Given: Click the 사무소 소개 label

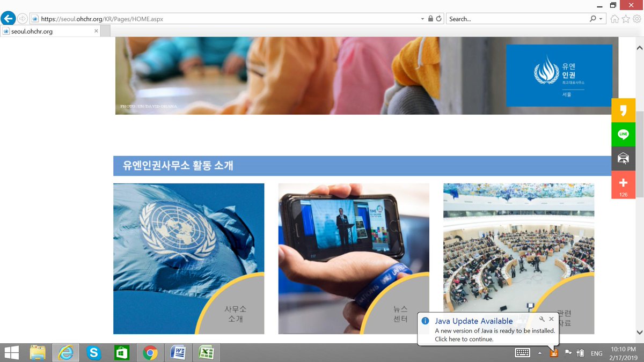Looking at the screenshot, I should pyautogui.click(x=236, y=314).
